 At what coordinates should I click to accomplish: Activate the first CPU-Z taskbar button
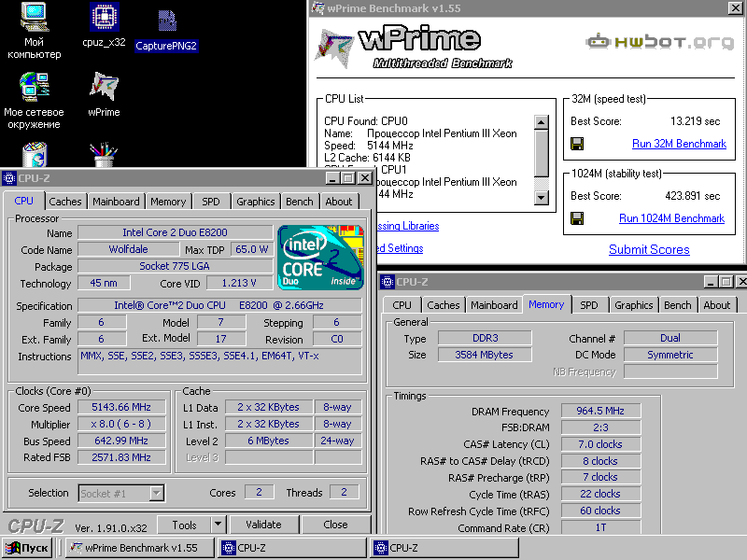click(292, 548)
